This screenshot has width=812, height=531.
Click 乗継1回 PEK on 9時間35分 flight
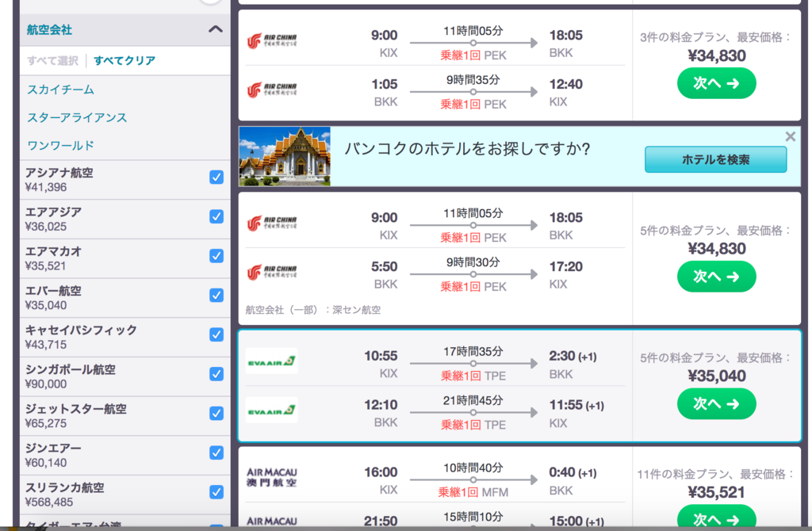473,104
